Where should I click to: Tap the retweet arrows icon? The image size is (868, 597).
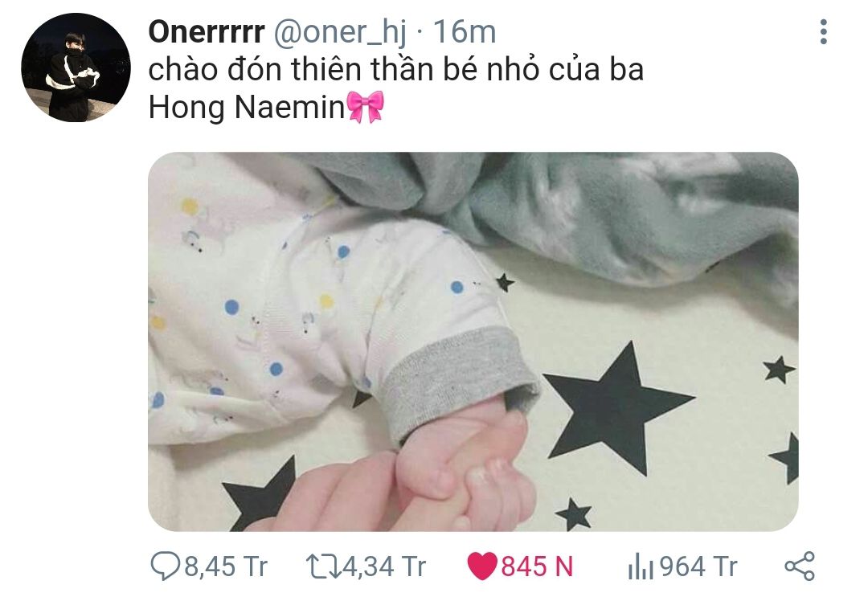324,566
